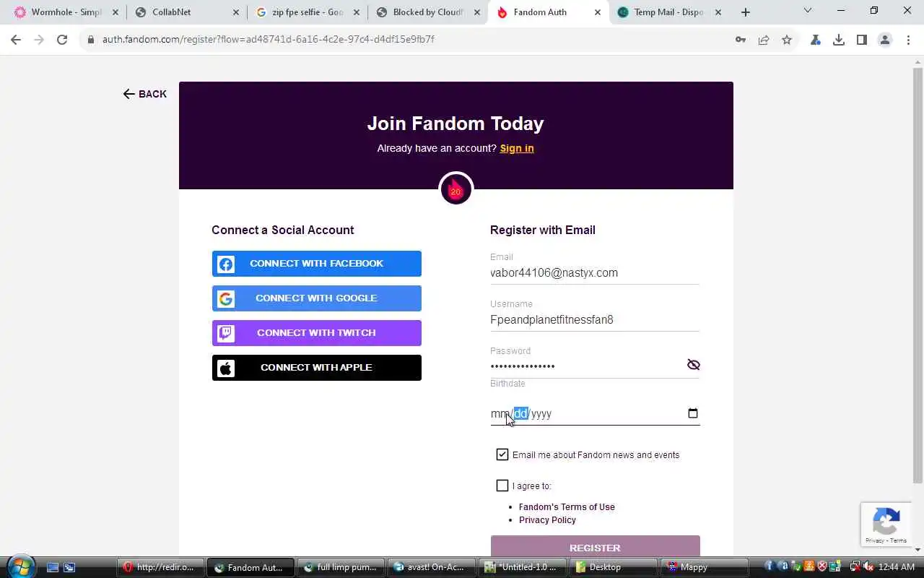Viewport: 924px width, 578px height.
Task: Uncheck Email me about Fandom news
Action: click(x=502, y=454)
